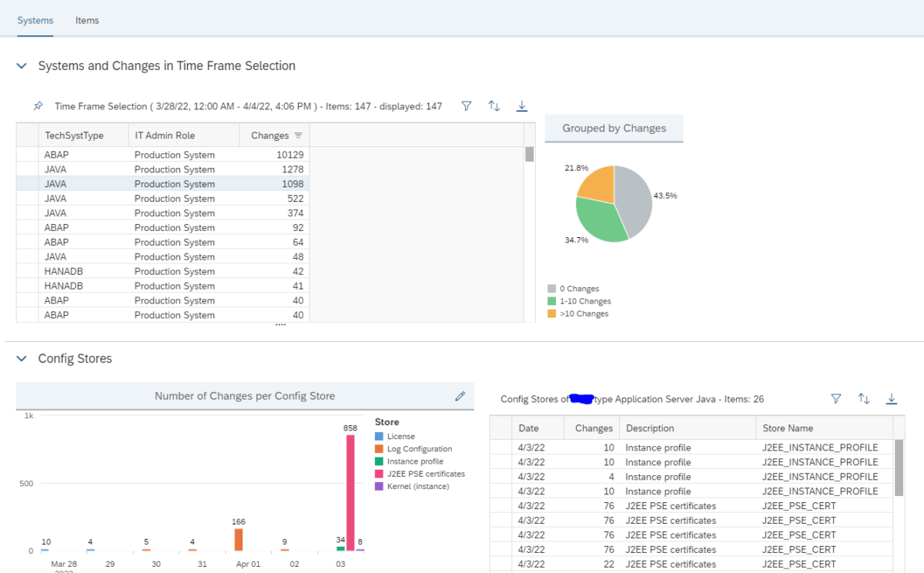Open the filter settings for the systems table

click(x=466, y=106)
